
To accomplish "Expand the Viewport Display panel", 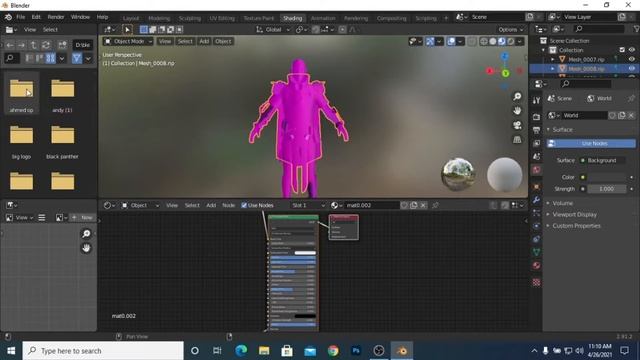I will [x=574, y=214].
